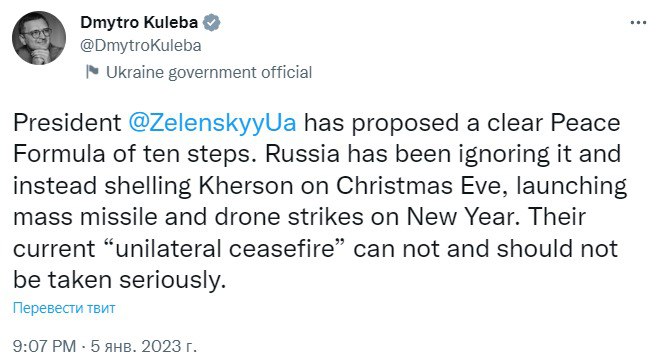Click the Dmytro Kuleba display name
The width and height of the screenshot is (660, 362).
tap(139, 22)
